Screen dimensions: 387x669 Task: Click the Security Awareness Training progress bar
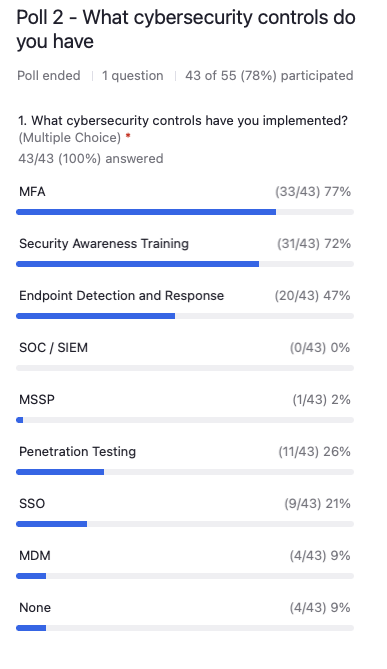[185, 264]
